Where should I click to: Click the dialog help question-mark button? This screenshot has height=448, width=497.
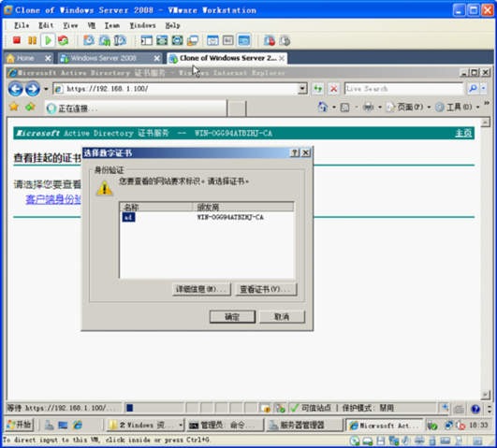[x=295, y=153]
